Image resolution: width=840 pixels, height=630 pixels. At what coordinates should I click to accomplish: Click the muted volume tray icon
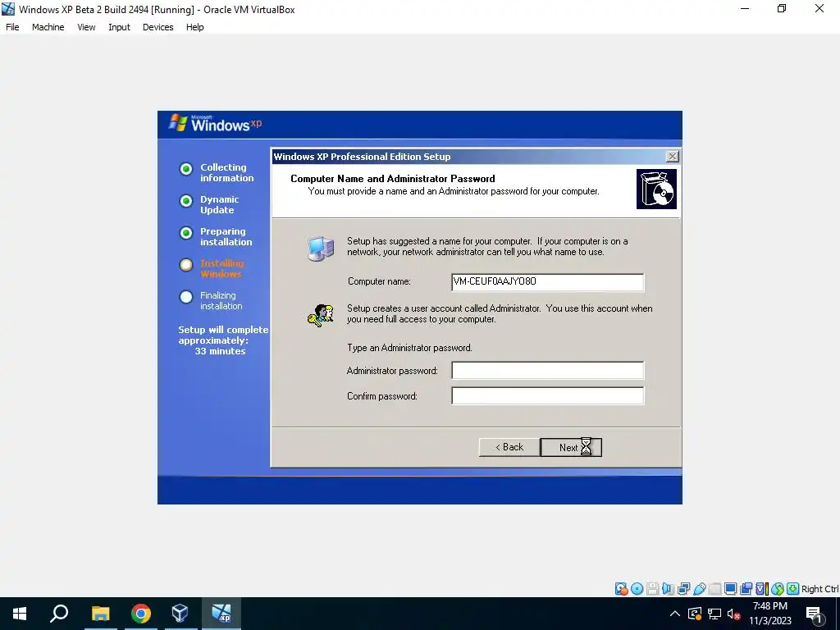click(734, 614)
